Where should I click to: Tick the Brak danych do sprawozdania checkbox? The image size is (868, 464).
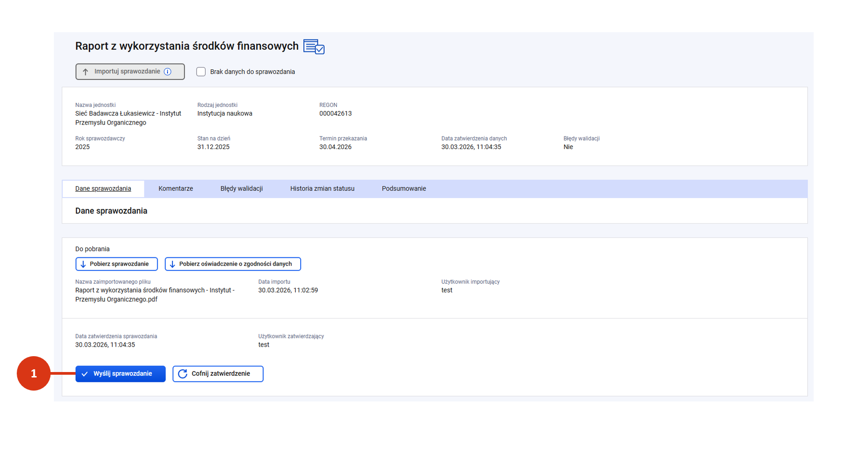click(x=201, y=72)
